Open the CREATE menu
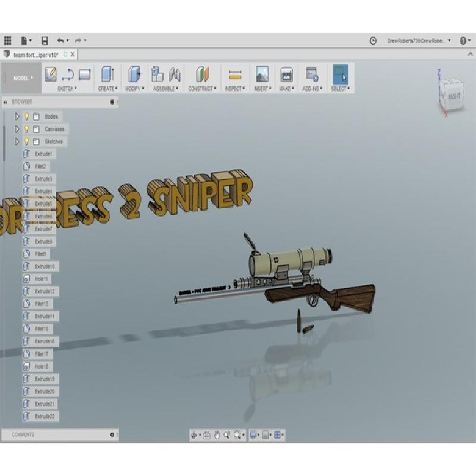 pos(108,89)
